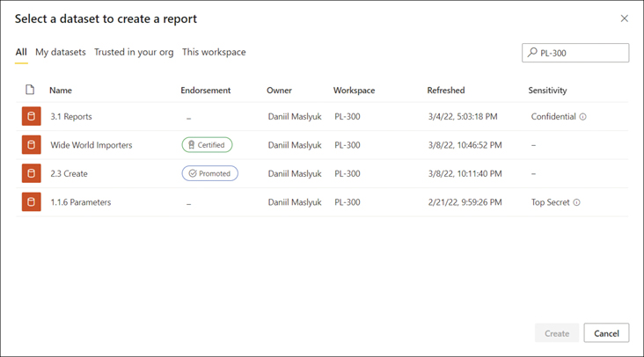This screenshot has width=644, height=357.
Task: Click the Confidential sensitivity info icon
Action: [x=582, y=117]
